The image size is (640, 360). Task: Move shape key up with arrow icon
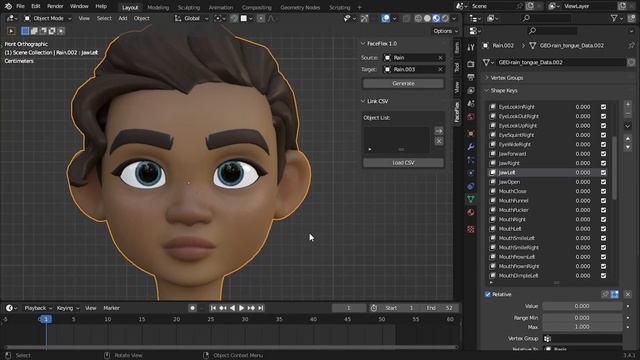pos(628,139)
